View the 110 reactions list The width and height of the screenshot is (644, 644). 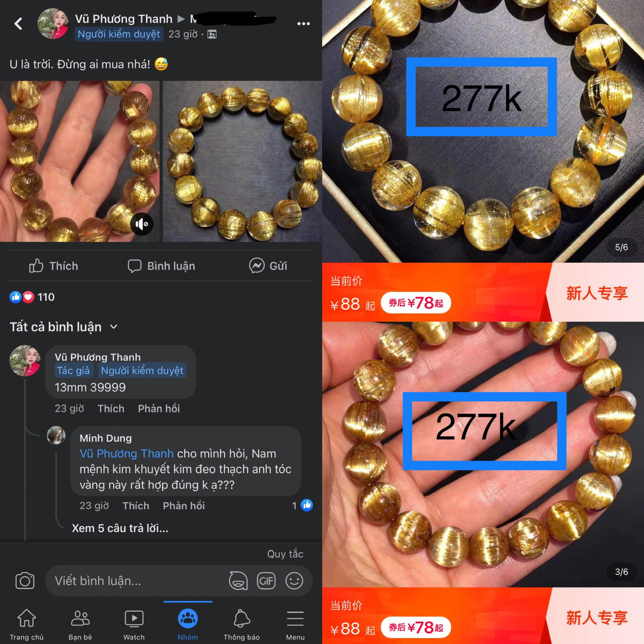coord(32,297)
